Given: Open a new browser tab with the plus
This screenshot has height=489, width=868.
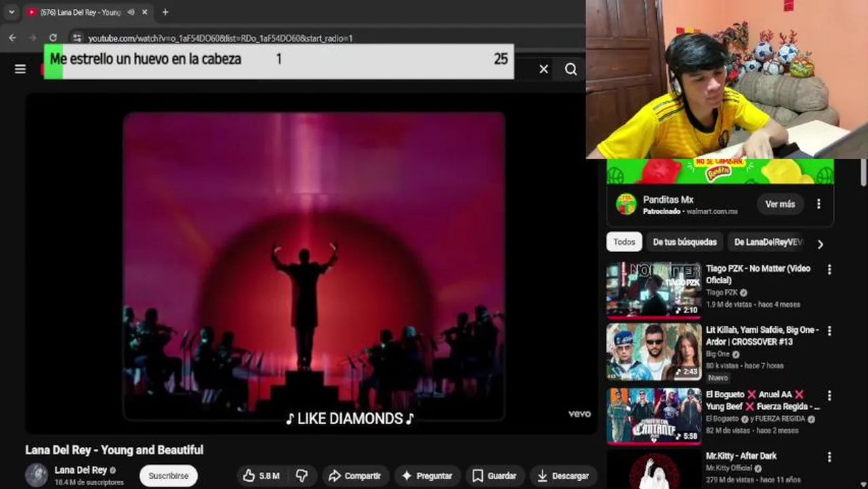Looking at the screenshot, I should pos(165,12).
